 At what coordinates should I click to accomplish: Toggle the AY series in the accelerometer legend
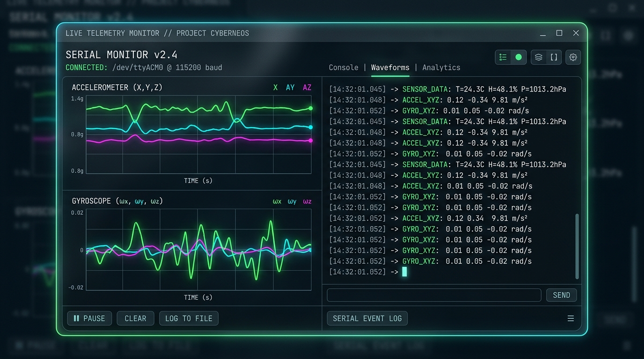coord(290,87)
